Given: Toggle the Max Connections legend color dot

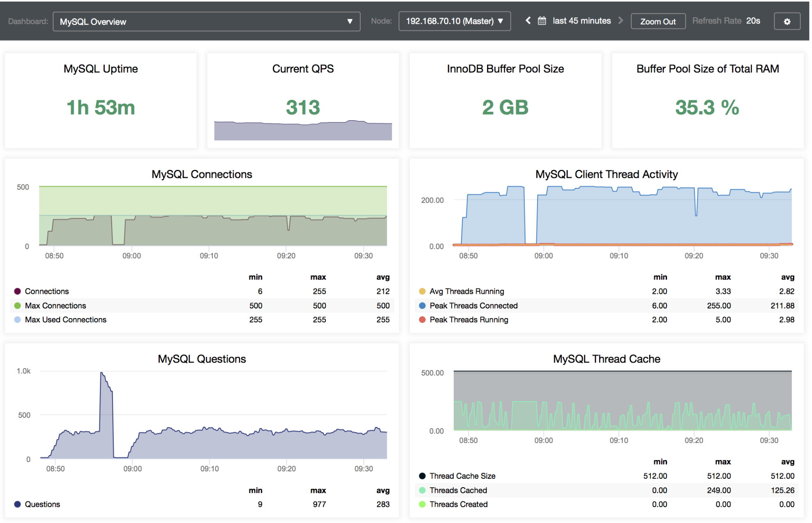Looking at the screenshot, I should click(17, 306).
